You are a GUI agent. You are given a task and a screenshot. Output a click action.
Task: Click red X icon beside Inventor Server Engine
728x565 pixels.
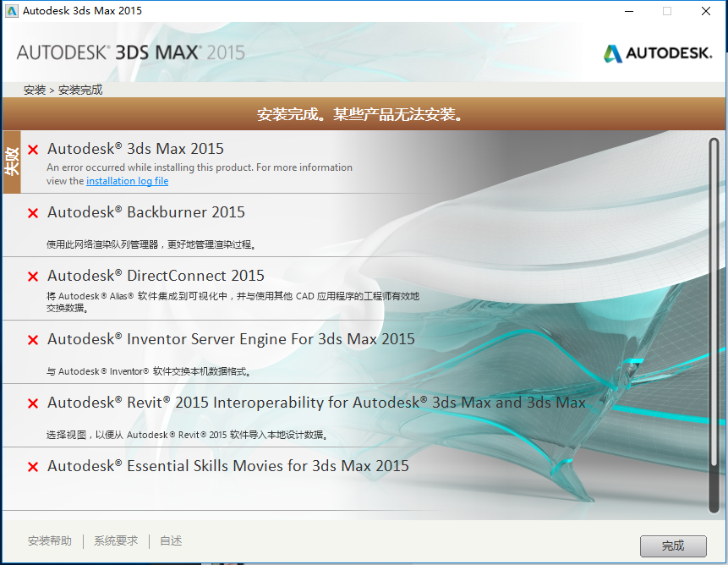[33, 340]
